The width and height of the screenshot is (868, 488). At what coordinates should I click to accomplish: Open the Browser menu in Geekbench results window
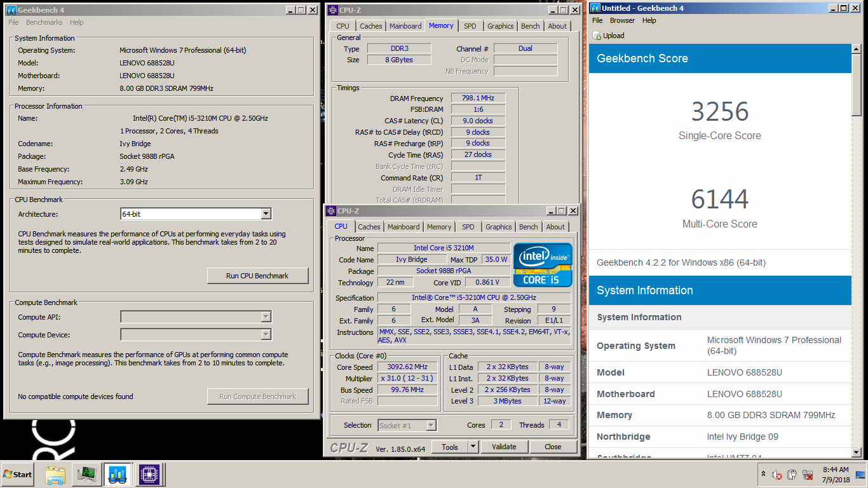pos(622,20)
